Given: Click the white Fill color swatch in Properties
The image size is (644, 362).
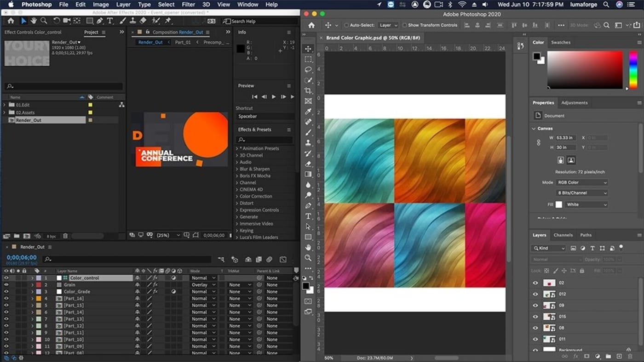Looking at the screenshot, I should coord(559,204).
